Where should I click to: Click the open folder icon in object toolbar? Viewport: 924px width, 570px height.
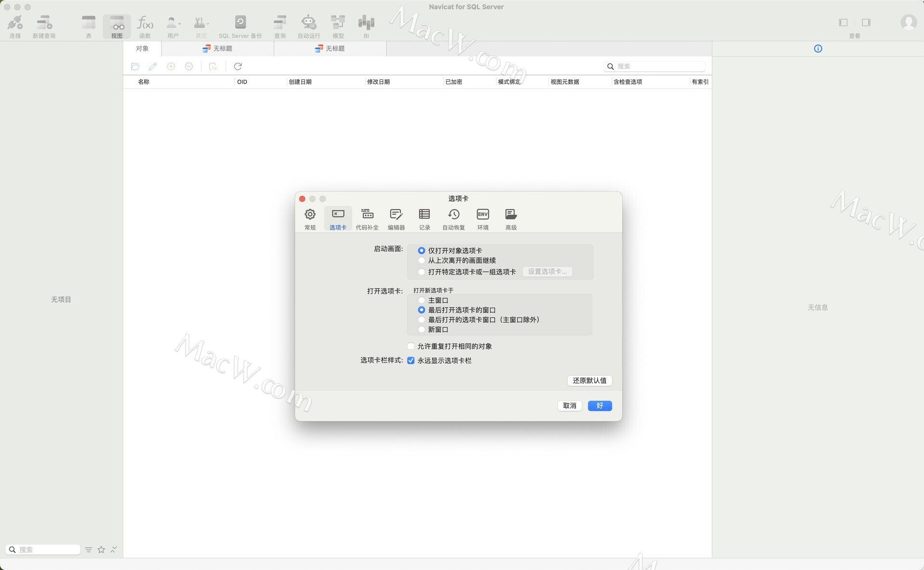pyautogui.click(x=135, y=66)
